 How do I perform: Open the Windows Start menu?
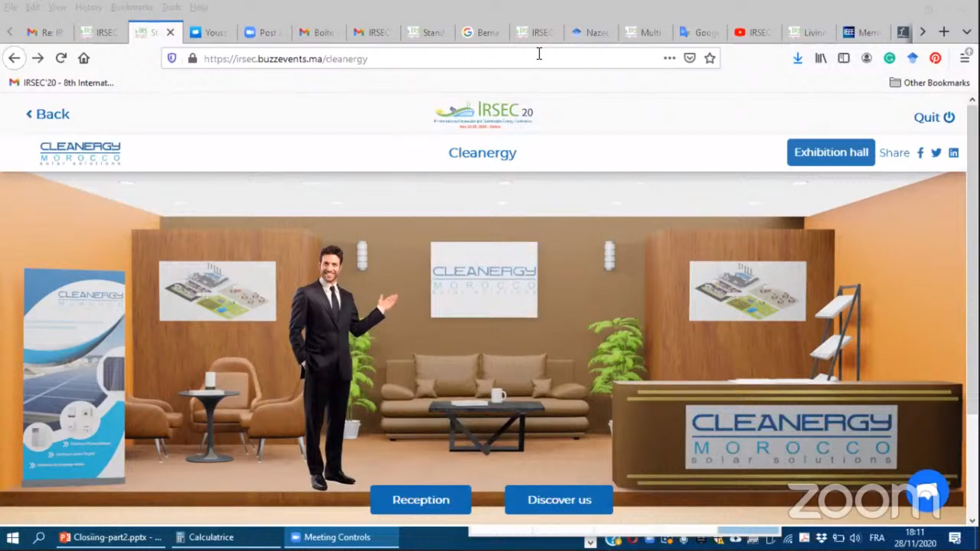(x=12, y=538)
